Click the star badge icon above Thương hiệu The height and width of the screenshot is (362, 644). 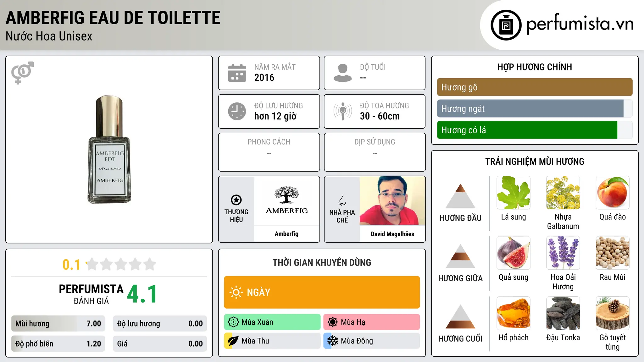click(x=236, y=200)
